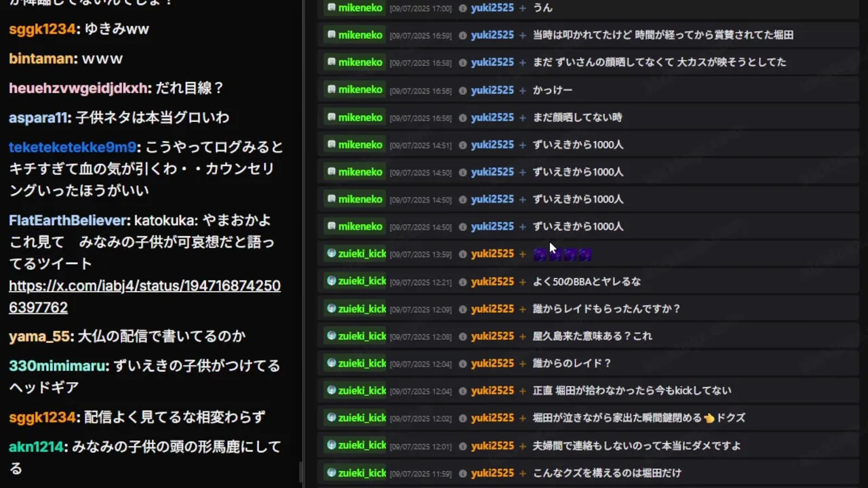Click plus icon in the 13:59 emote row

pos(522,254)
